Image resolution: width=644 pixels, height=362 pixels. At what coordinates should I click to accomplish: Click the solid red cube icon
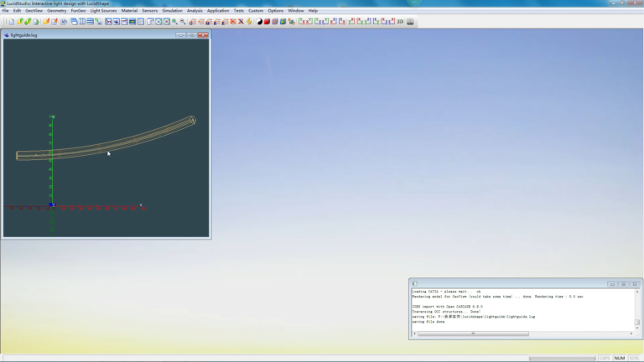pos(267,21)
